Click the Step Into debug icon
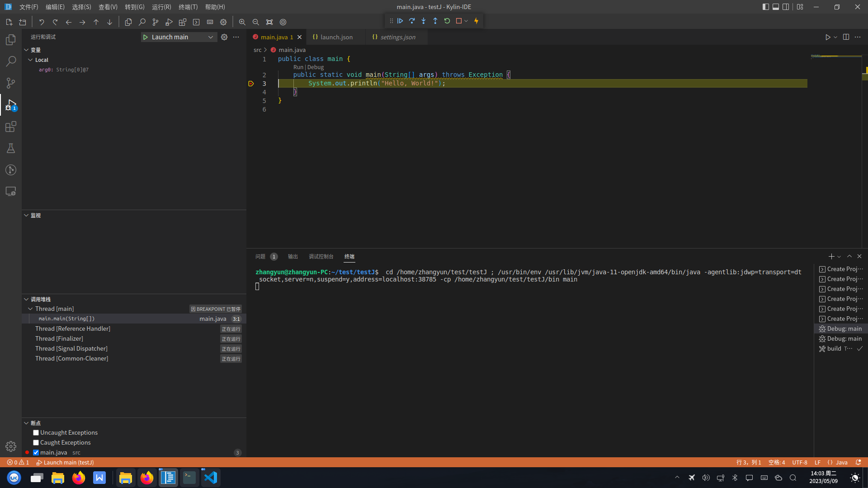The width and height of the screenshot is (868, 488). coord(424,21)
